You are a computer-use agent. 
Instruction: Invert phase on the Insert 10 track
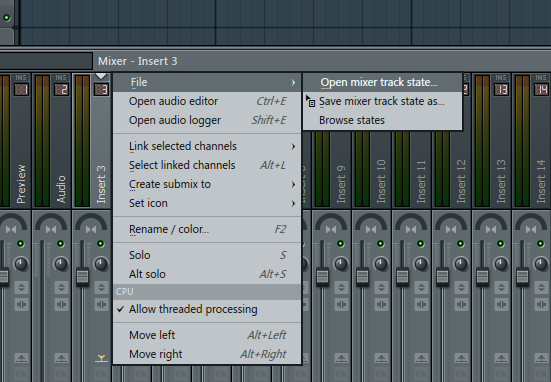[381, 288]
